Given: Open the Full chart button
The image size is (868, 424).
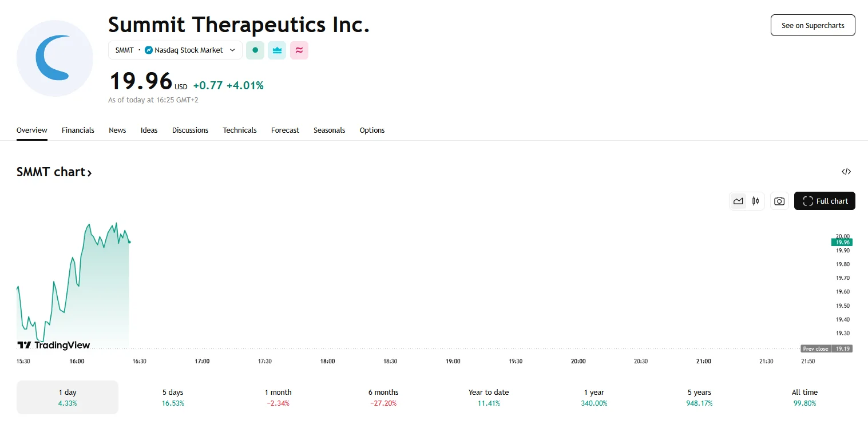Looking at the screenshot, I should pyautogui.click(x=825, y=201).
